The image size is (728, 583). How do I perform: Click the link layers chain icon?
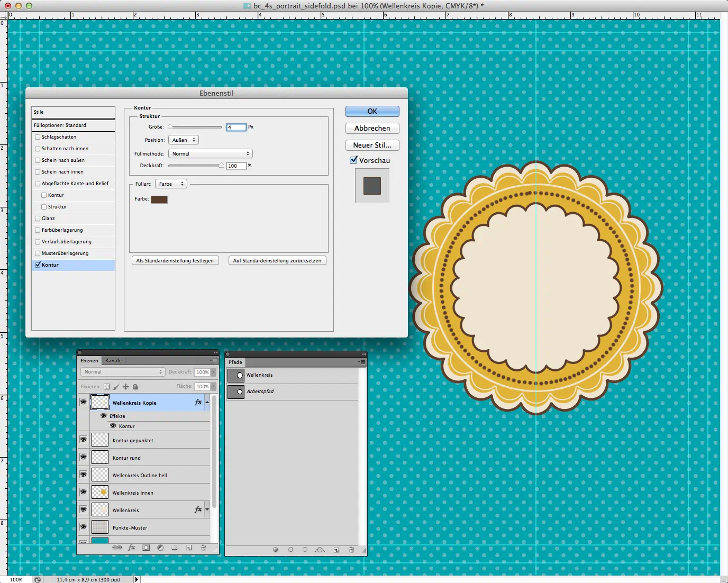117,548
